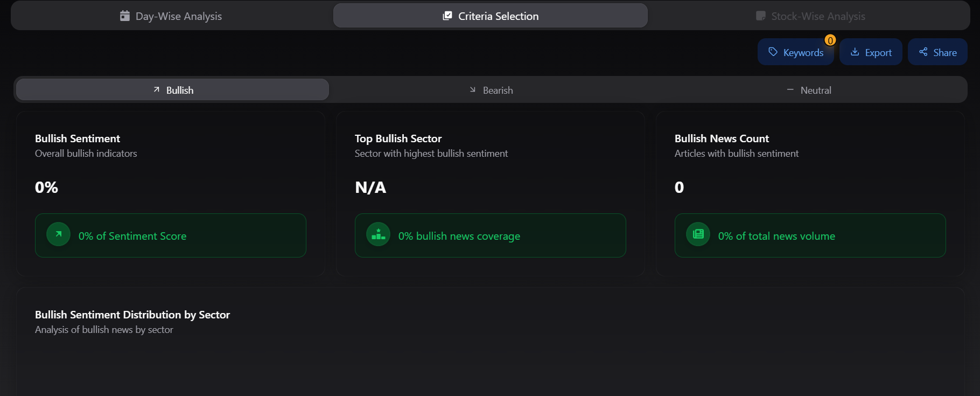Viewport: 980px width, 396px height.
Task: Select the Neutral sentiment tab
Action: (x=809, y=90)
